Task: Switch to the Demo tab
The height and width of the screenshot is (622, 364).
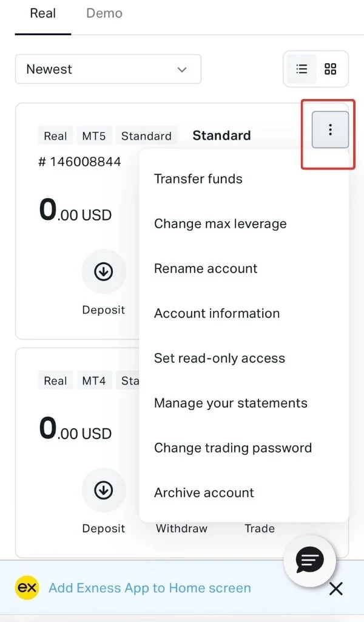Action: click(103, 13)
